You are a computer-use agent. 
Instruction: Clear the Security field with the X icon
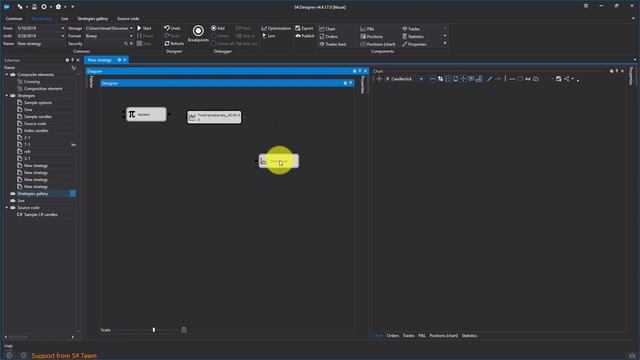pyautogui.click(x=131, y=43)
